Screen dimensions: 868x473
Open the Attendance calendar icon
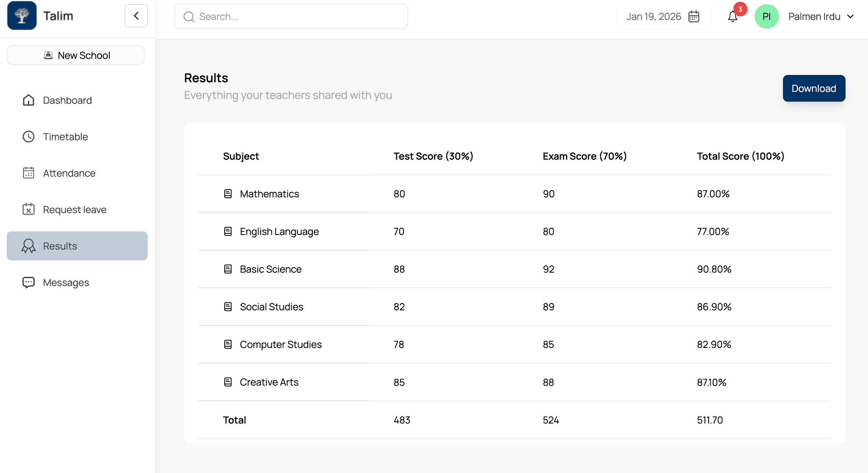tap(28, 173)
